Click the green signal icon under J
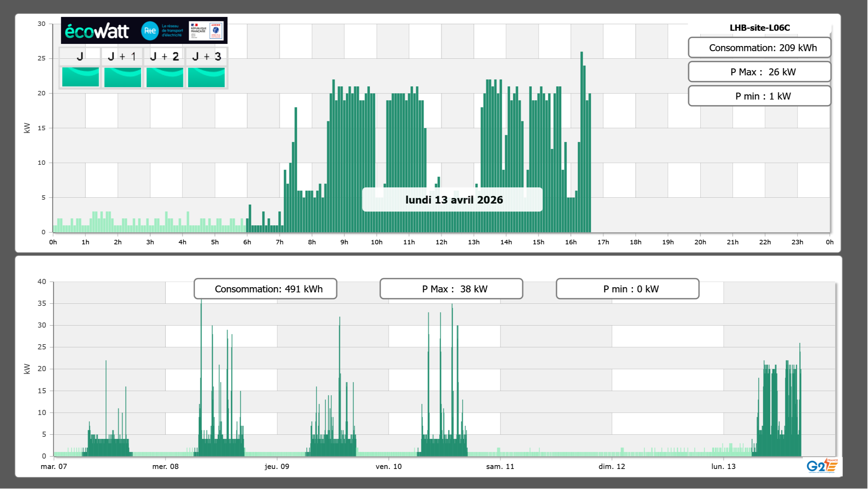 pos(81,77)
